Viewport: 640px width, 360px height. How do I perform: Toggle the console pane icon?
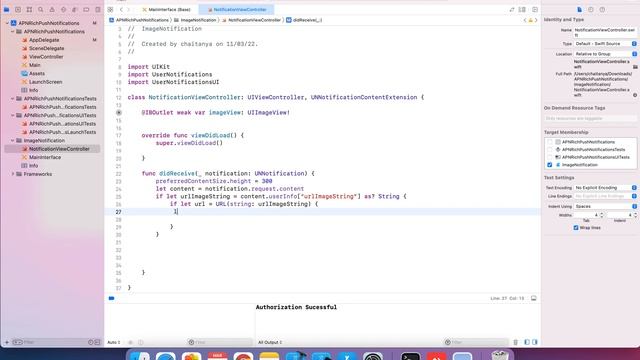[535, 342]
